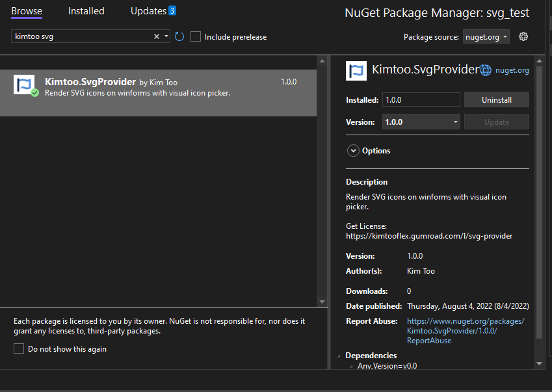Switch to the Browse tab
Viewport: 552px width, 392px height.
pos(27,11)
